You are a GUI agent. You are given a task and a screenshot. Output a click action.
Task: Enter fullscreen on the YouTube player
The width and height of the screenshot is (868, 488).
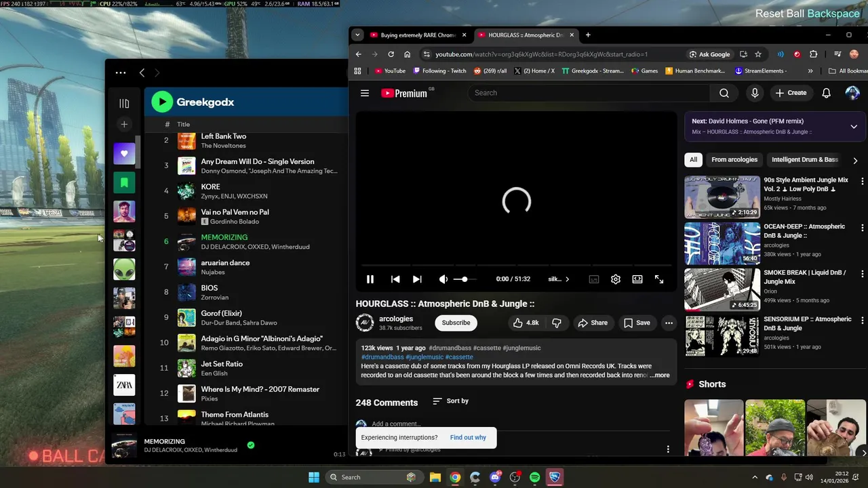coord(659,279)
